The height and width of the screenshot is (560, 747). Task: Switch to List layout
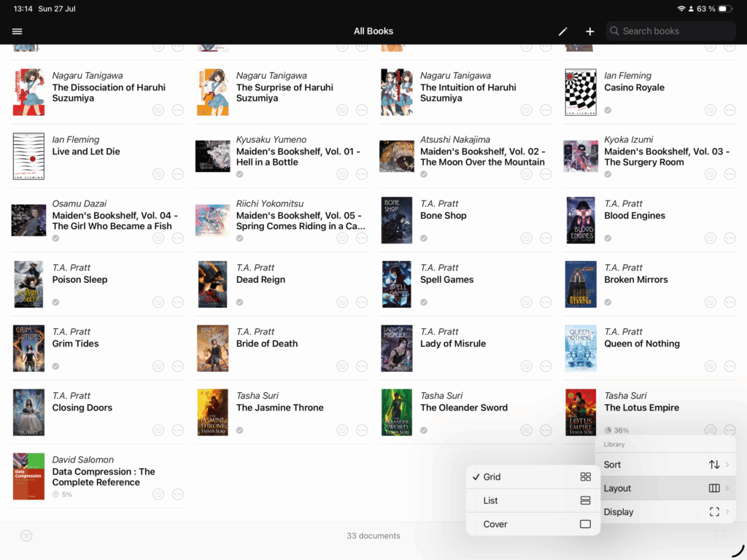533,500
